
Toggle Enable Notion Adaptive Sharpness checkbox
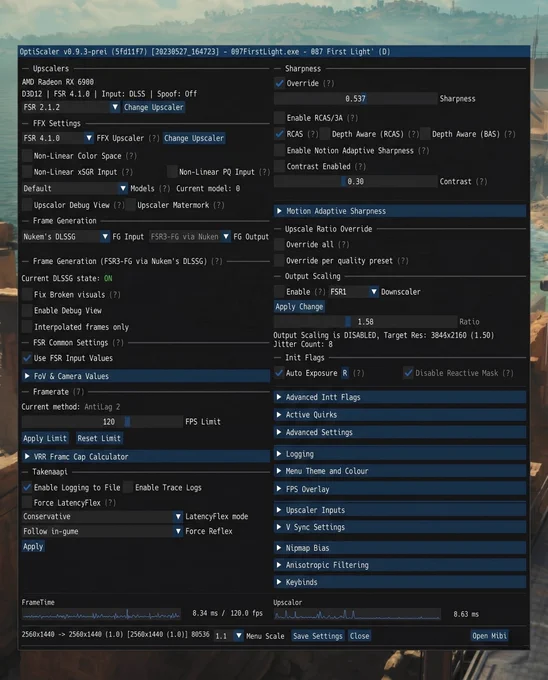click(279, 150)
